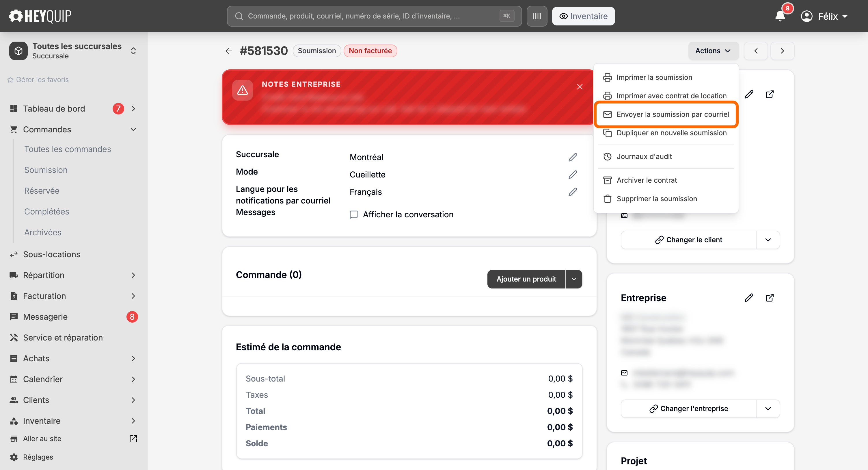Screen dimensions: 868x470
Task: Go to previous order arrow
Action: [x=756, y=51]
